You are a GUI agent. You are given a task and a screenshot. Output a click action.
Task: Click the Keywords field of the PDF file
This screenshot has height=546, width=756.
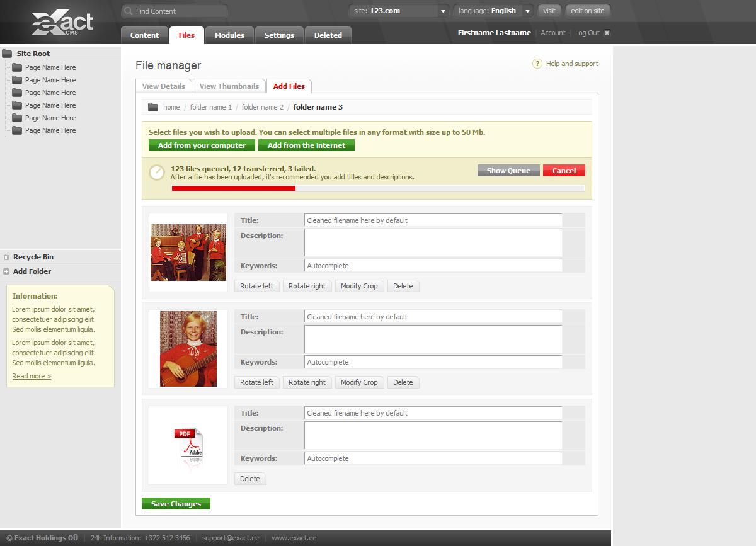tap(433, 458)
